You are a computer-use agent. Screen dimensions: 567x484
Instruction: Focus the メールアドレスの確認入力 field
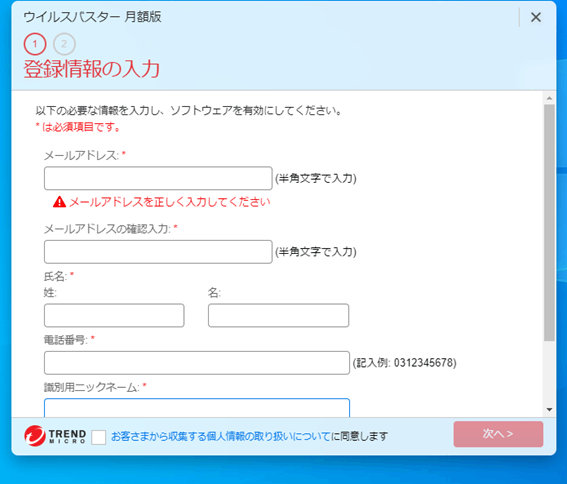158,252
